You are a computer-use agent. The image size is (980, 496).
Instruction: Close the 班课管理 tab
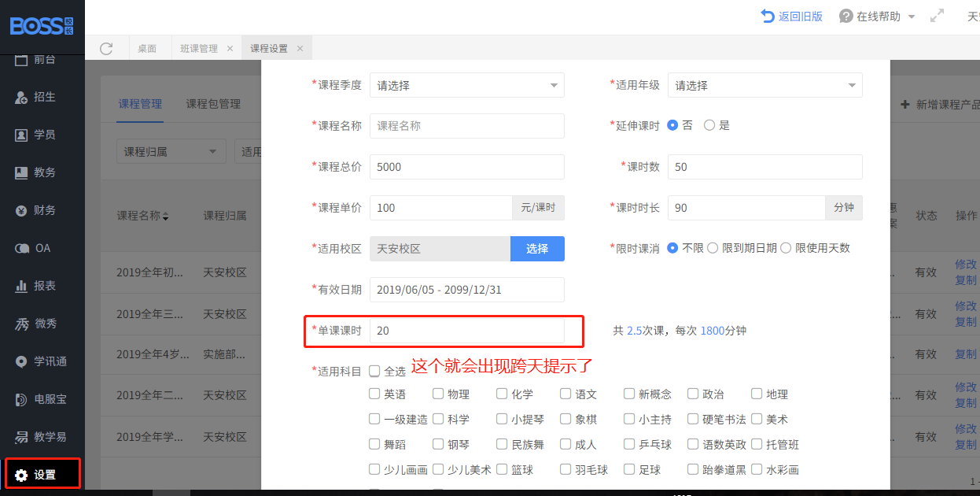coord(230,48)
